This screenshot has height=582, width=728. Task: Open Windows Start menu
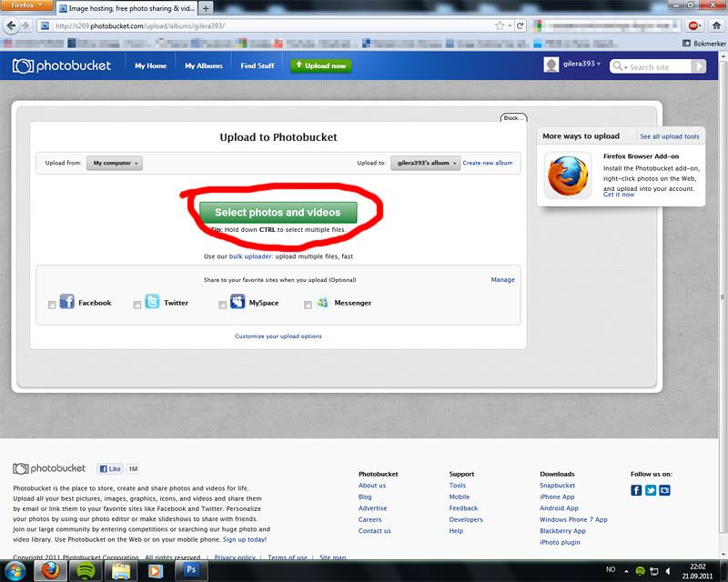[x=15, y=571]
